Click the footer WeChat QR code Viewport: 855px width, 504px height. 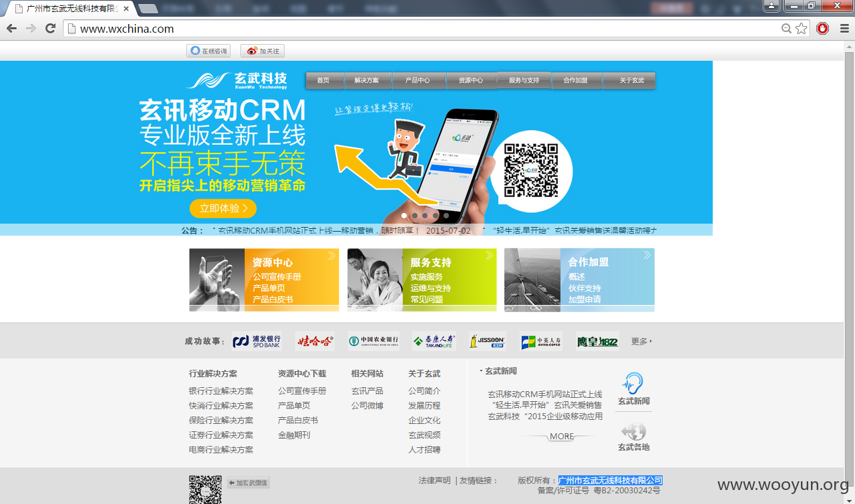coord(205,489)
